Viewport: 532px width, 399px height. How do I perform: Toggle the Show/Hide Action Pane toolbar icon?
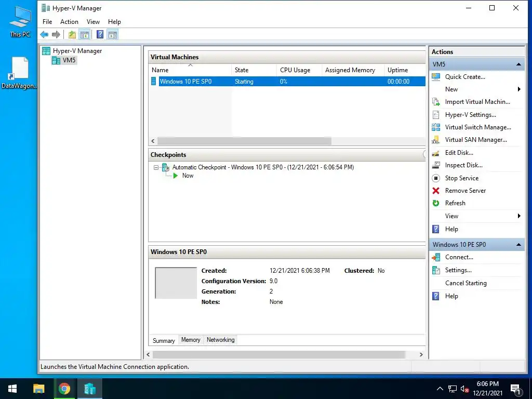point(113,34)
